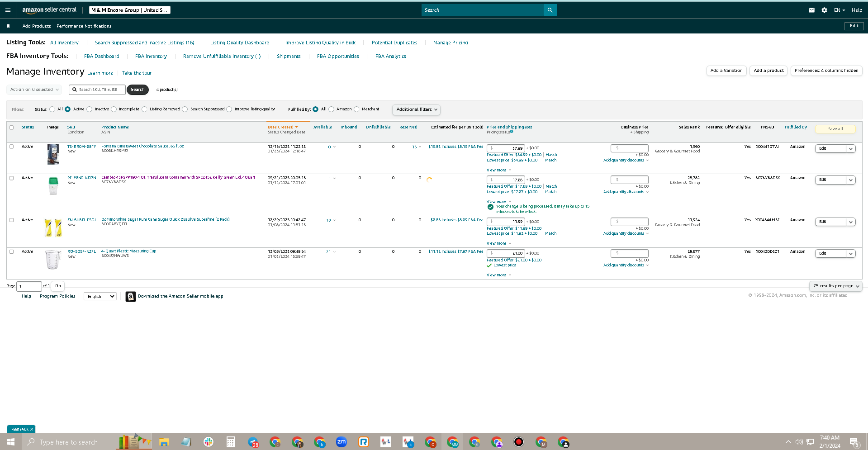Open Zoom from the taskbar
868x450 pixels.
(342, 442)
